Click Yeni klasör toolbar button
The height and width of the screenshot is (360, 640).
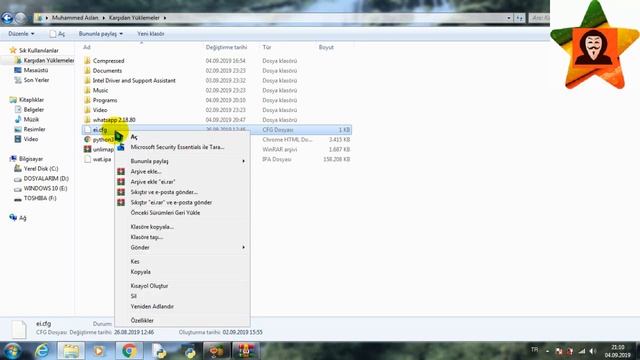point(151,34)
